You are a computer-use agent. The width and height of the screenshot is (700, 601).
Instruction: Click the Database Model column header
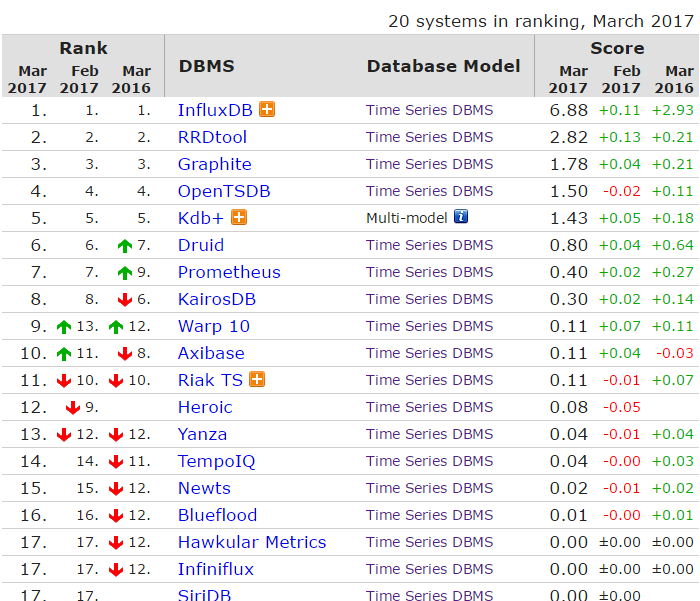pos(444,66)
